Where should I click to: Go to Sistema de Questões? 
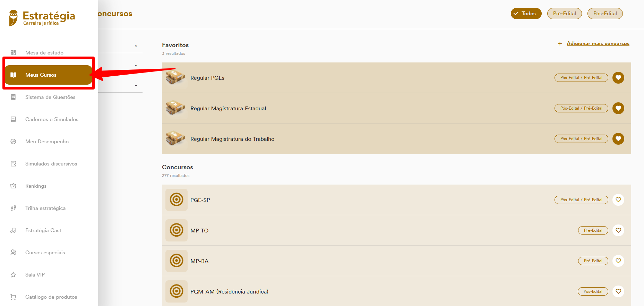point(50,97)
